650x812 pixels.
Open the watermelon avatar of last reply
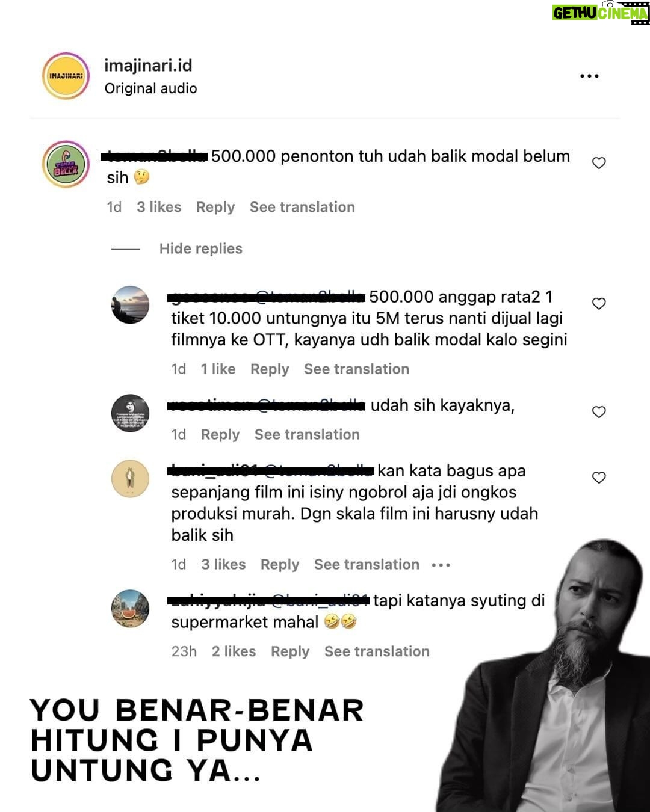pyautogui.click(x=130, y=609)
